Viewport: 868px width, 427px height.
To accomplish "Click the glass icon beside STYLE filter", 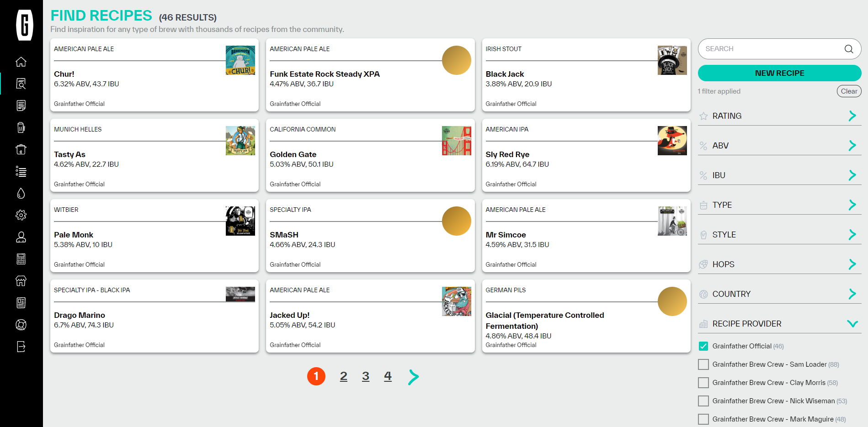I will pyautogui.click(x=703, y=235).
